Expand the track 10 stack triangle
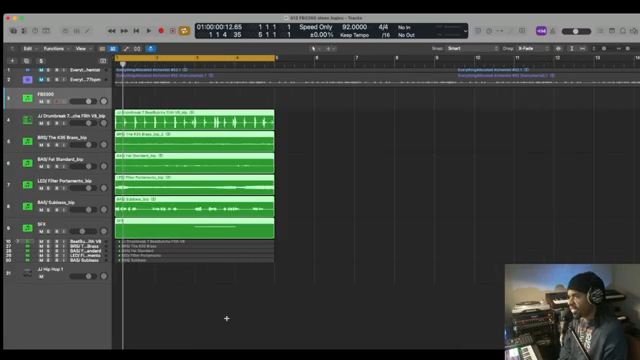 click(17, 242)
